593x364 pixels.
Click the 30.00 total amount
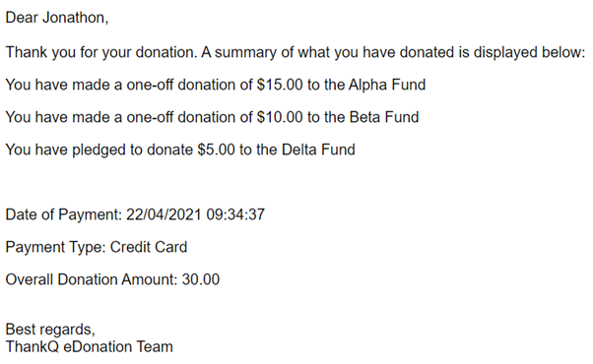click(x=200, y=279)
